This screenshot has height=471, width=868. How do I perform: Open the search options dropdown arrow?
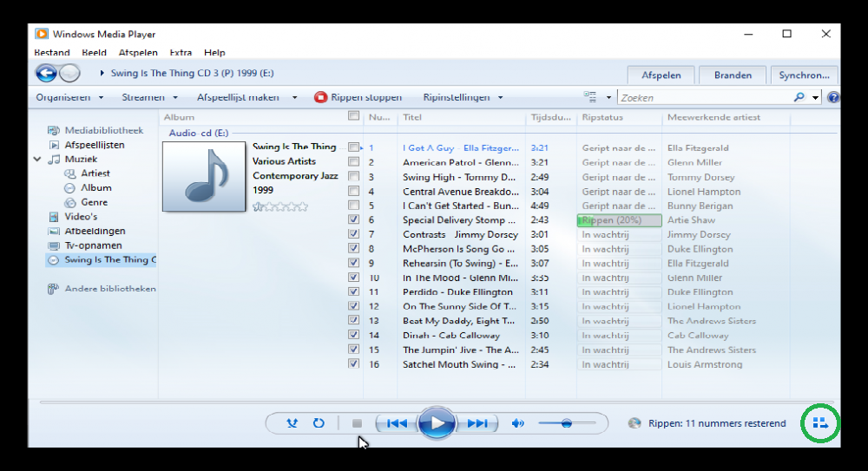[815, 98]
